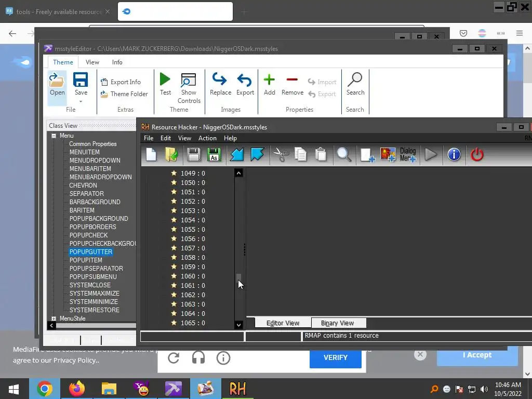Screen dimensions: 532x399
Task: Click the green Test play button
Action: pos(165,84)
